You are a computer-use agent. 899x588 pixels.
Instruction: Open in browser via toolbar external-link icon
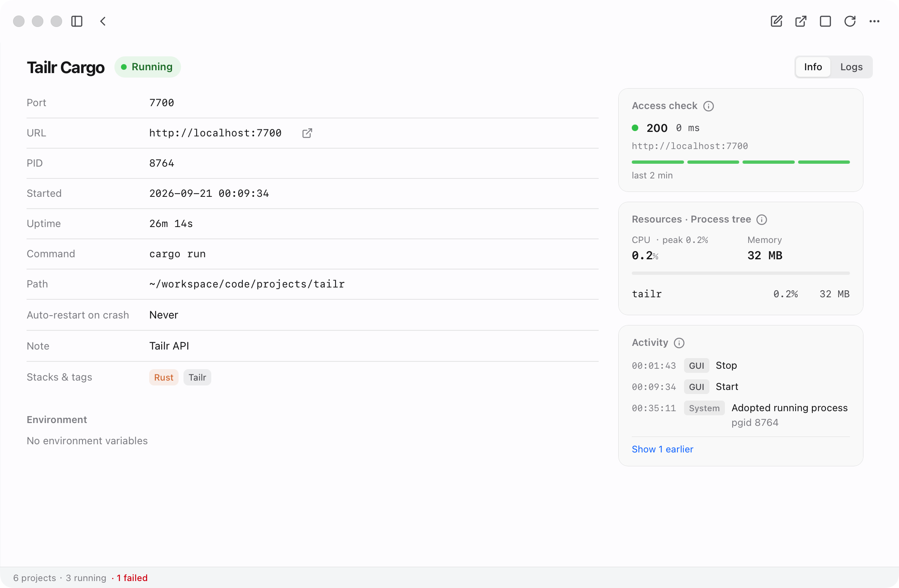[x=801, y=21]
